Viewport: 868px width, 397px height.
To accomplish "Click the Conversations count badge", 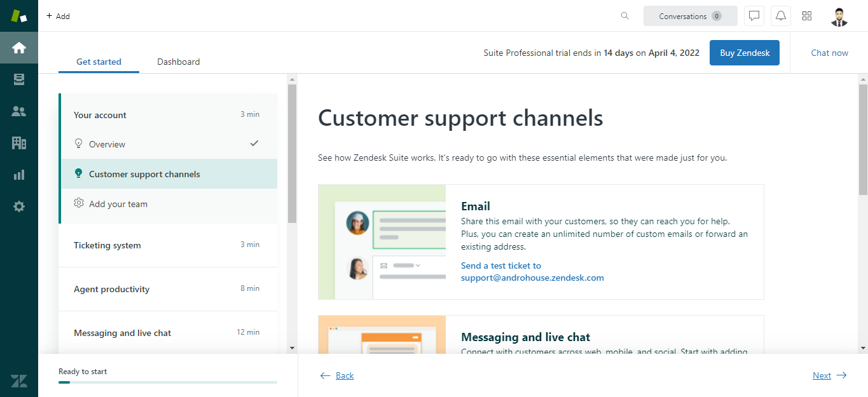I will click(717, 16).
